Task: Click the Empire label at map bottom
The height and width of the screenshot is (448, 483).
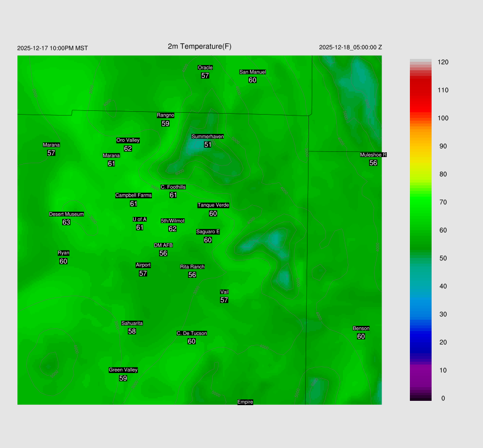Action: 245,402
